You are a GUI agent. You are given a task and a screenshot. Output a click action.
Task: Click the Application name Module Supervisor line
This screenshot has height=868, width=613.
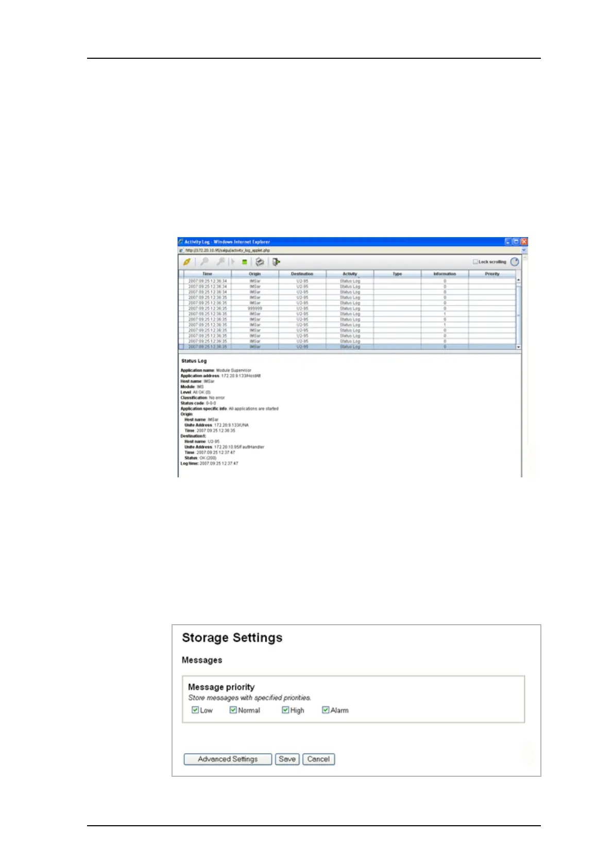(x=216, y=370)
